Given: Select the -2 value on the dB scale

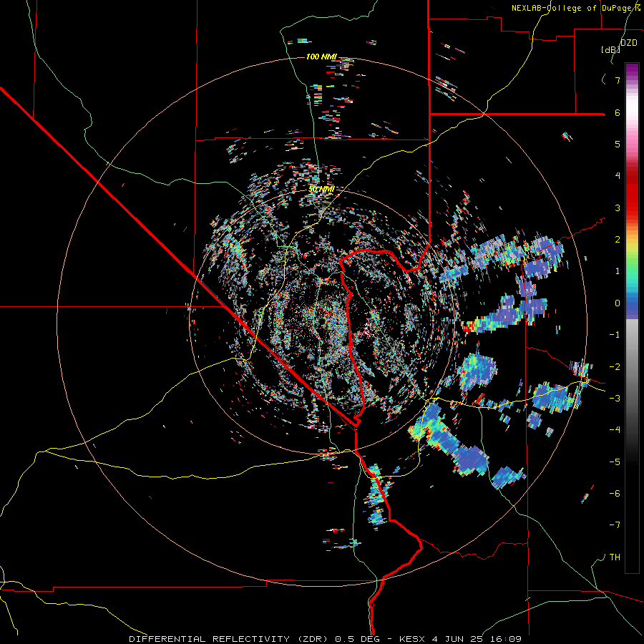Looking at the screenshot, I should [x=615, y=367].
